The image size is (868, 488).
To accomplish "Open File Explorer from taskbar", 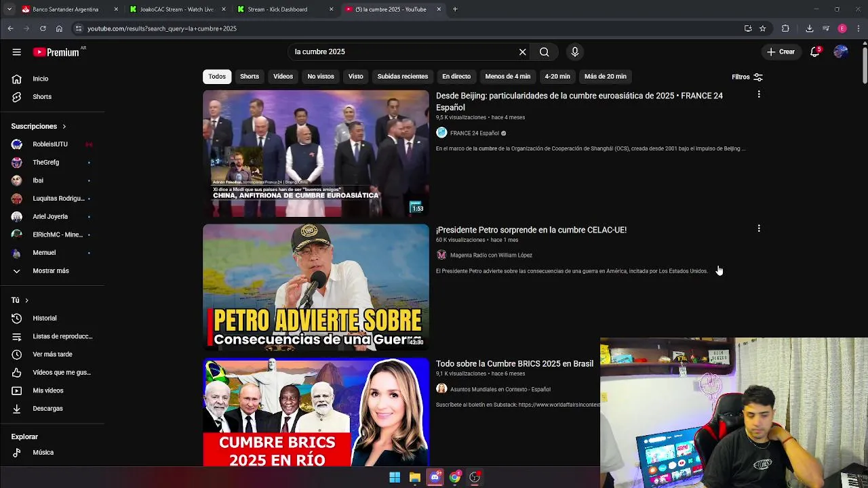I will coord(415,478).
